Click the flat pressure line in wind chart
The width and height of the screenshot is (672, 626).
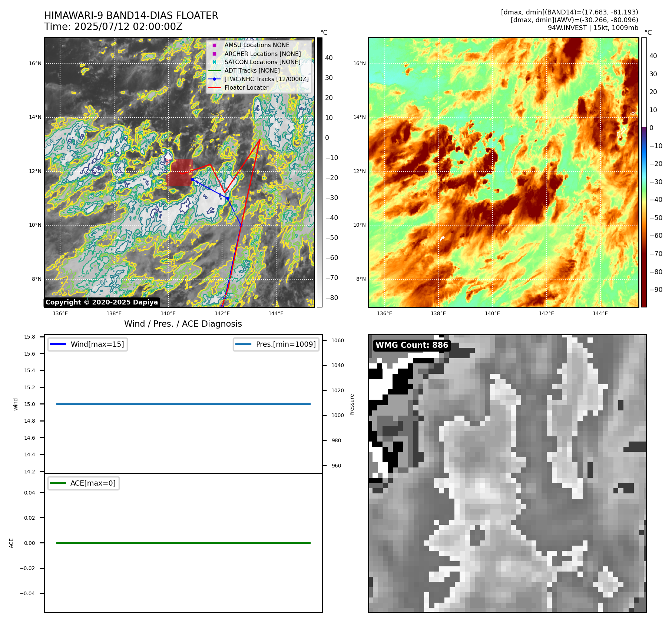pyautogui.click(x=183, y=404)
